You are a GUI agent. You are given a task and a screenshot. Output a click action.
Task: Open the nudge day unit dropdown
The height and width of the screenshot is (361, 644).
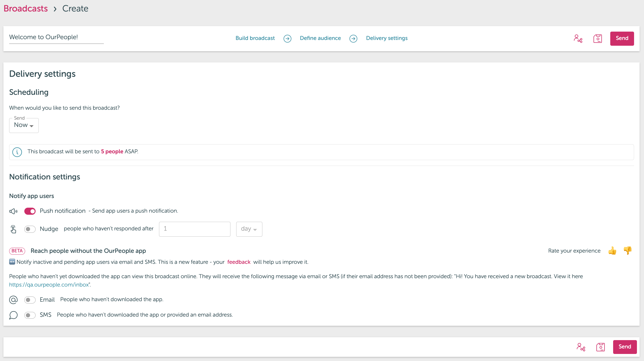249,229
